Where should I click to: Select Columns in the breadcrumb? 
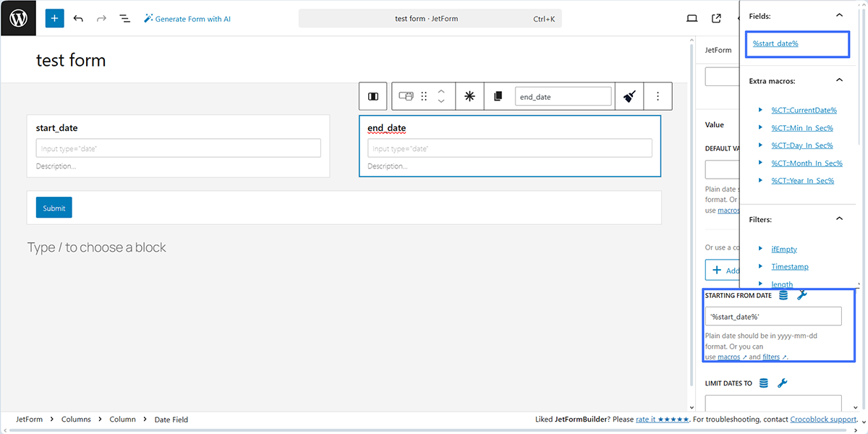tap(76, 420)
